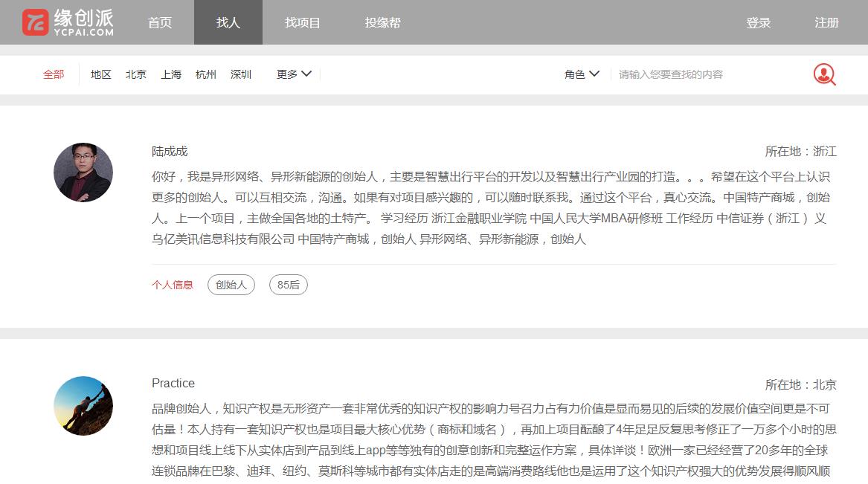Click the 登录 login link
Viewport: 868px width, 484px height.
[759, 22]
